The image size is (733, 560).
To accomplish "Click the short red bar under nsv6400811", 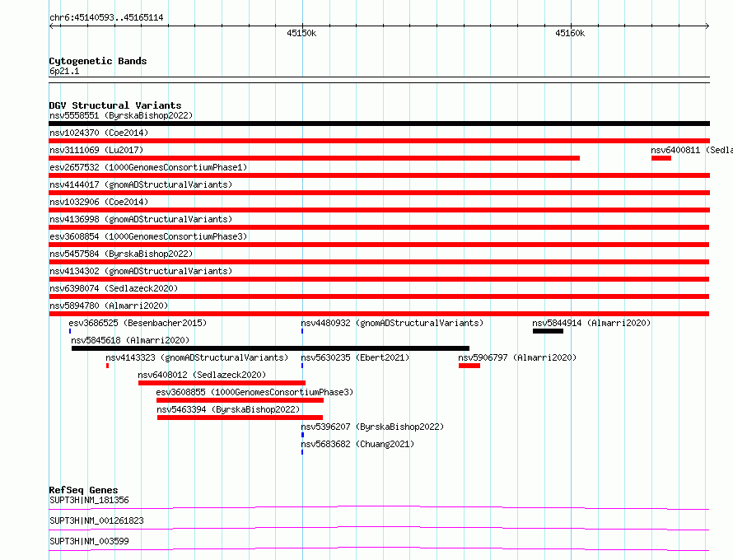I will point(661,158).
